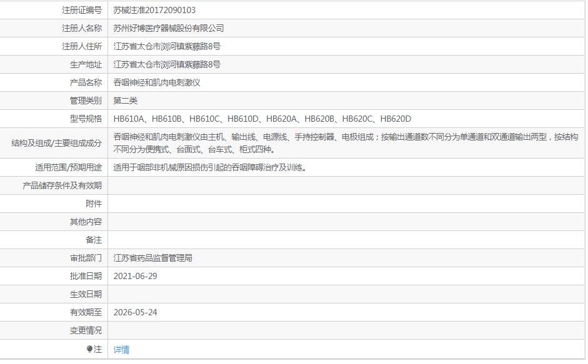This screenshot has height=364, width=588.
Task: Click the 其他内容 label
Action: tap(86, 222)
